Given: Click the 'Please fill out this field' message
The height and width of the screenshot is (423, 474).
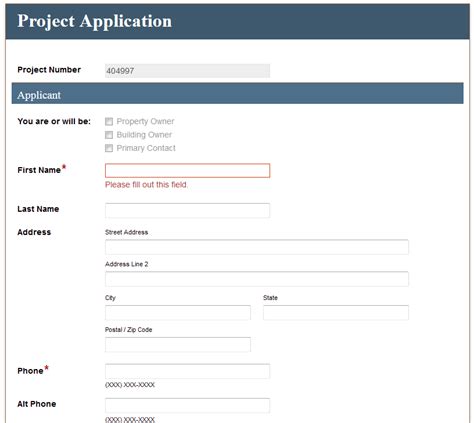Looking at the screenshot, I should [x=146, y=185].
